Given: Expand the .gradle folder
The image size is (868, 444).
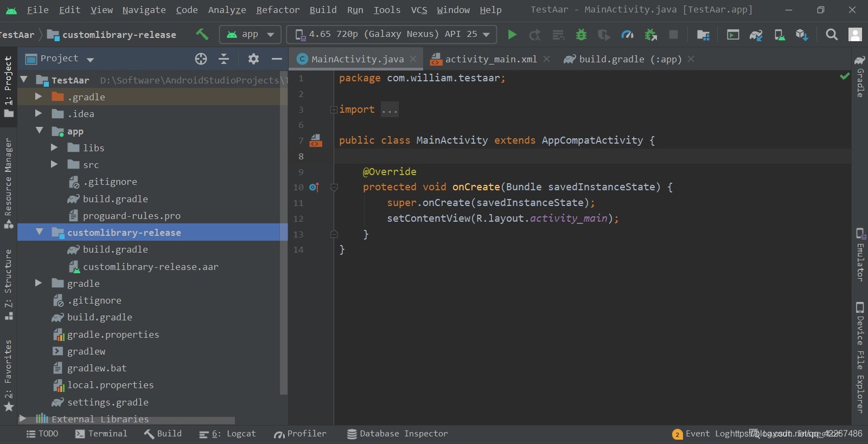Looking at the screenshot, I should click(x=39, y=96).
